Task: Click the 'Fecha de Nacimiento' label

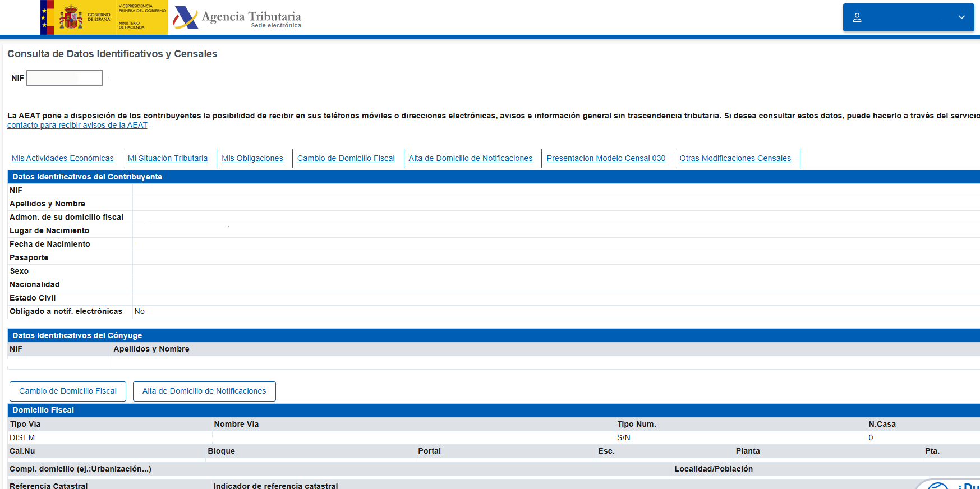Action: point(50,244)
